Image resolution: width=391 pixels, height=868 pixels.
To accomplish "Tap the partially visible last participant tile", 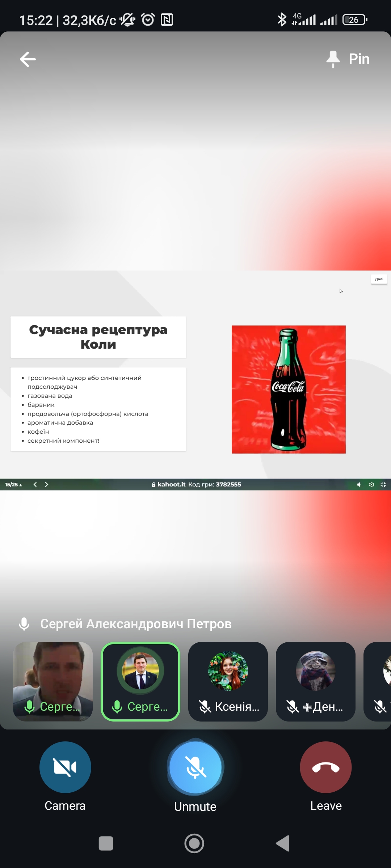I will pyautogui.click(x=378, y=682).
